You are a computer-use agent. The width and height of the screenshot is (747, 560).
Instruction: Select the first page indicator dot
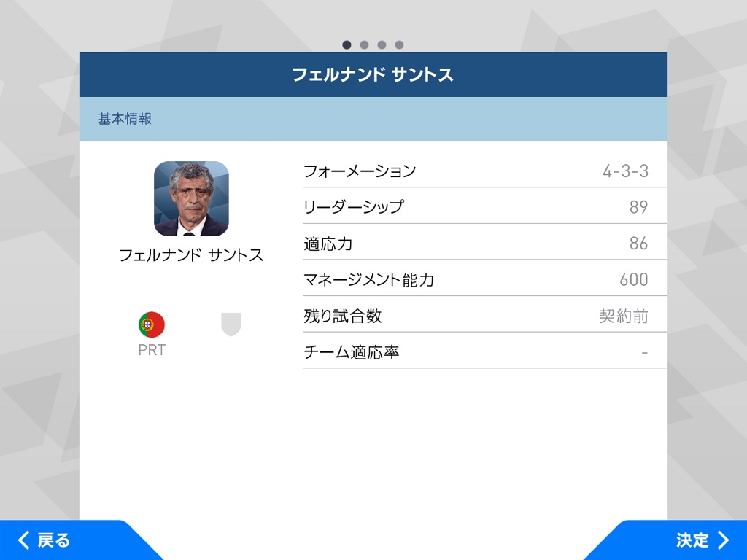point(347,44)
